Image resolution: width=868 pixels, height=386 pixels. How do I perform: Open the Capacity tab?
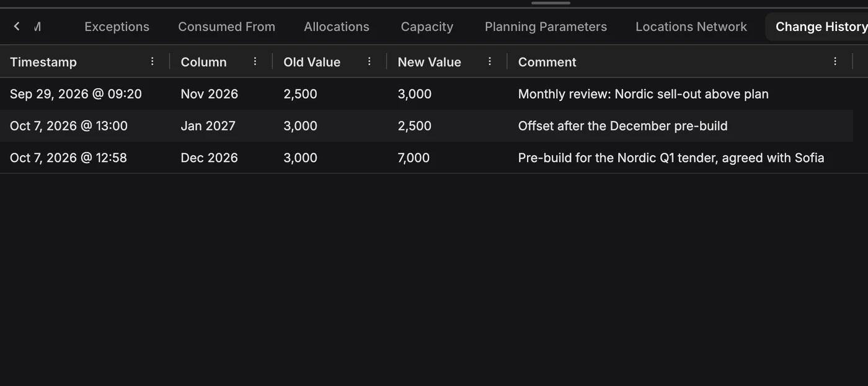(x=427, y=27)
